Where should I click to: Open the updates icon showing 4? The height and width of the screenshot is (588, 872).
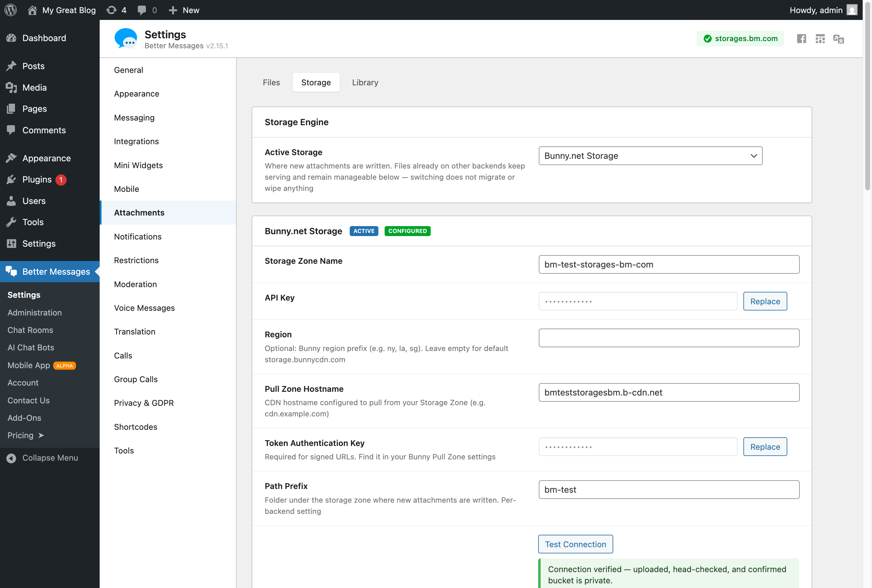111,10
